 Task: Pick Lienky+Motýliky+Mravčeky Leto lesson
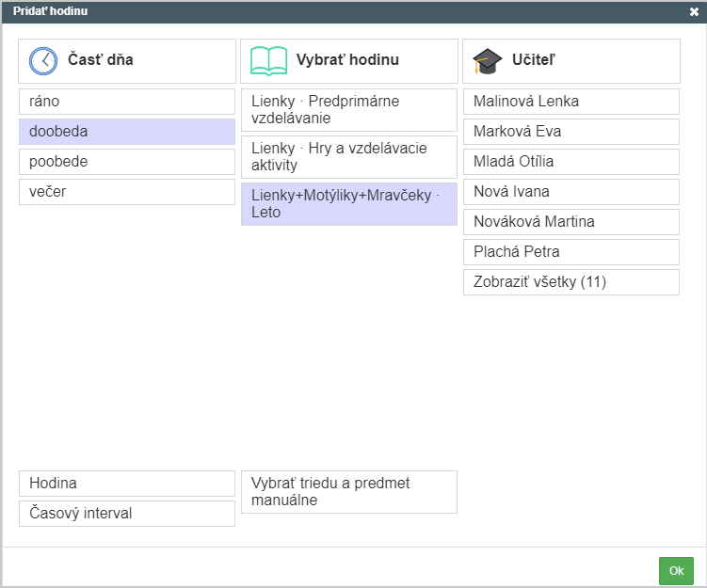pos(349,204)
